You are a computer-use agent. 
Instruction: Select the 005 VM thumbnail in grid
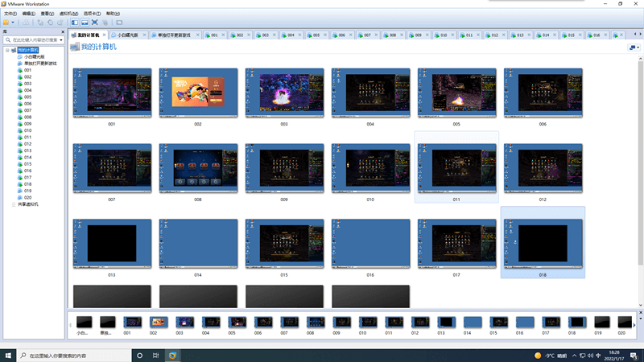pyautogui.click(x=456, y=93)
